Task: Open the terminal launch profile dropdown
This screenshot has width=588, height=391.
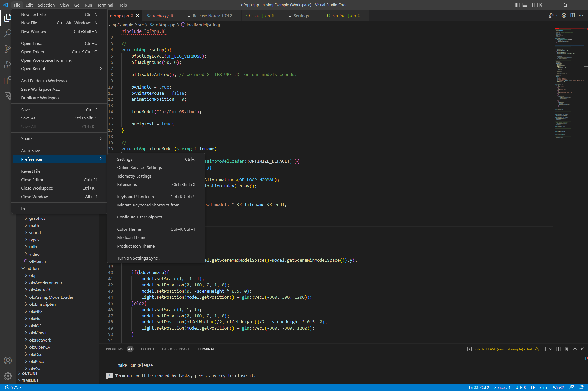Action: (x=550, y=349)
